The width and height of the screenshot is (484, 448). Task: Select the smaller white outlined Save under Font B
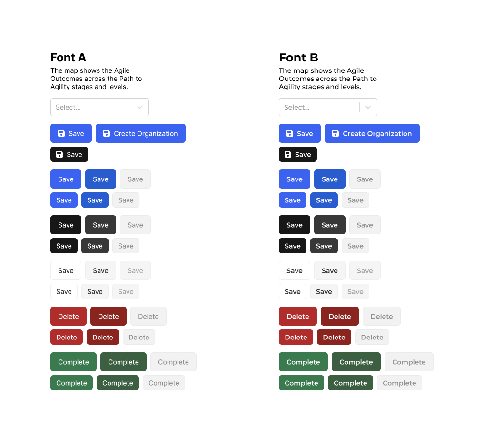pyautogui.click(x=292, y=292)
